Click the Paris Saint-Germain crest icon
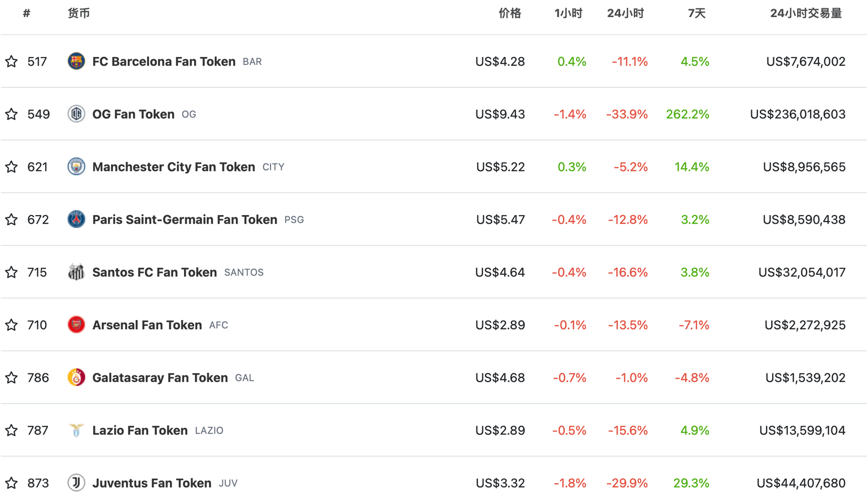The width and height of the screenshot is (867, 504). [x=76, y=219]
